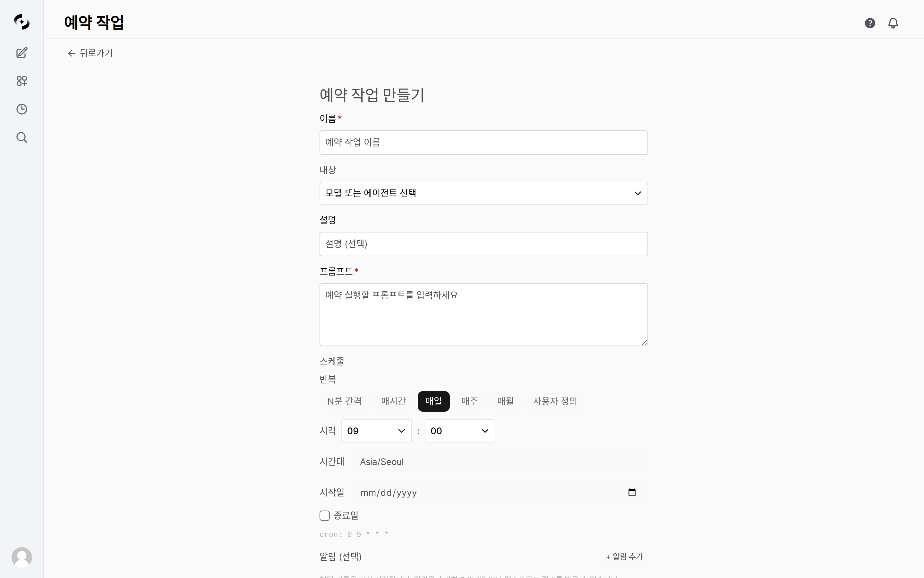Enable the 종료일 checkbox
Screen dimensions: 924x578
click(x=325, y=516)
